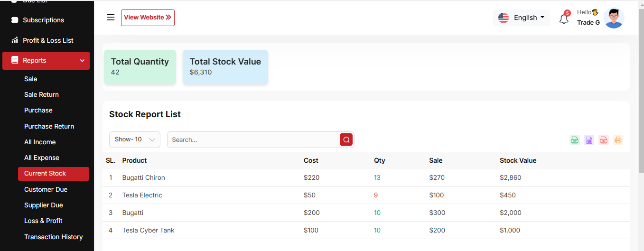The width and height of the screenshot is (644, 251).
Task: Download the stock report as PDF
Action: pyautogui.click(x=603, y=140)
